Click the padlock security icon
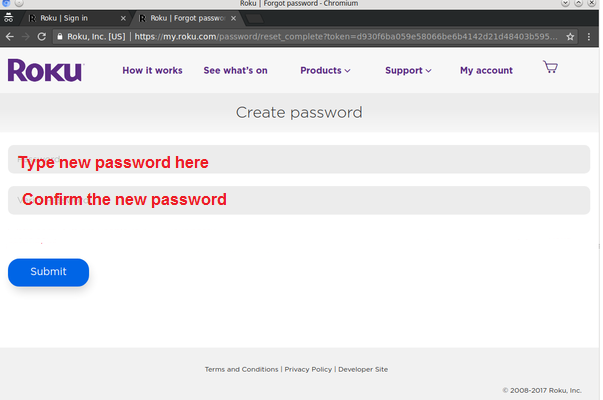603x400 pixels. 60,37
